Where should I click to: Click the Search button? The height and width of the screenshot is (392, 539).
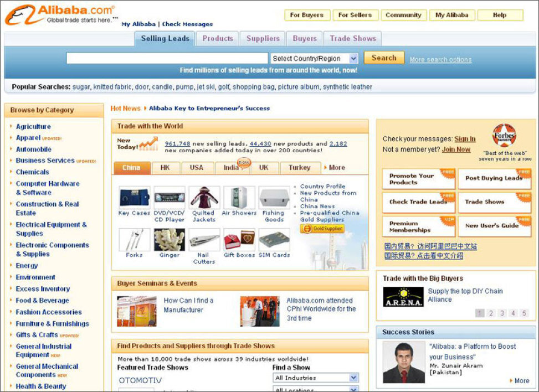pos(384,58)
